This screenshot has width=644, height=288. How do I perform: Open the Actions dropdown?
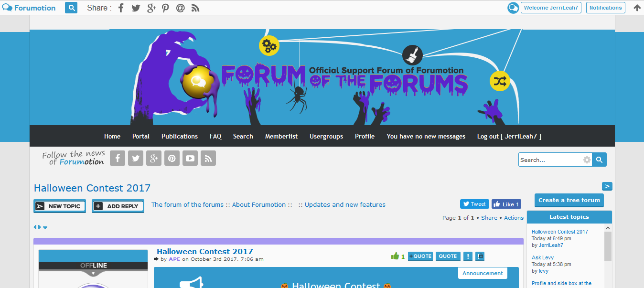point(514,218)
